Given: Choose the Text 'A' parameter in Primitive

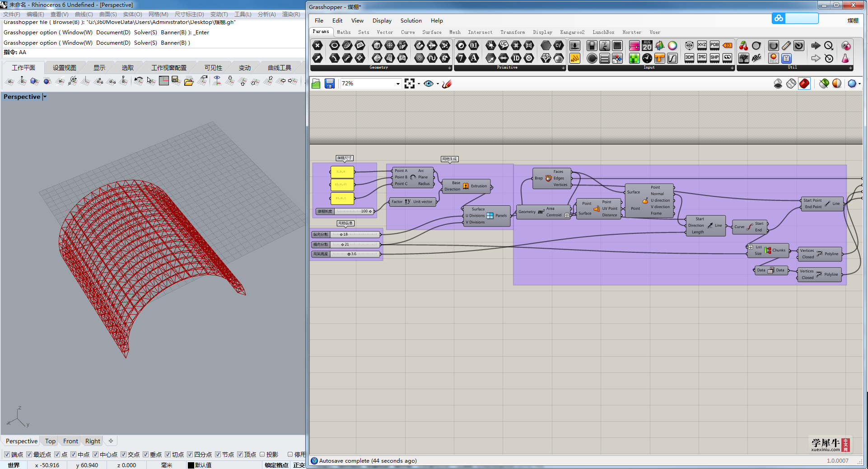Looking at the screenshot, I should click(474, 58).
